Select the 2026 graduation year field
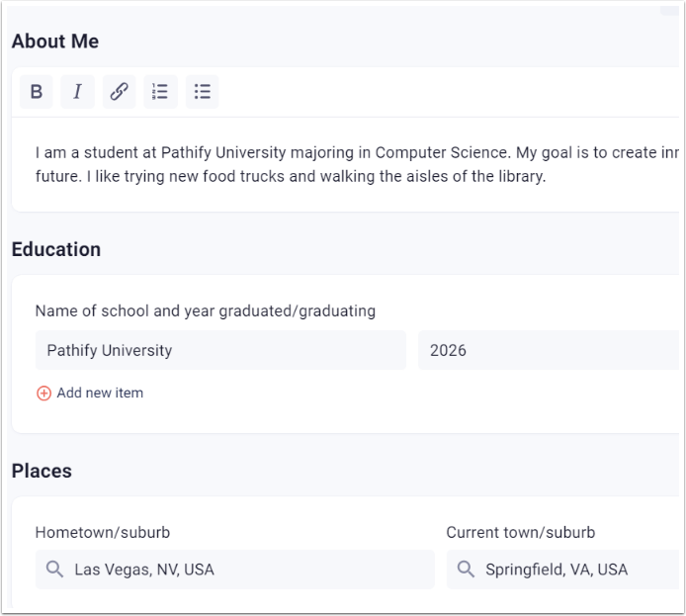This screenshot has height=616, width=686. coord(549,350)
